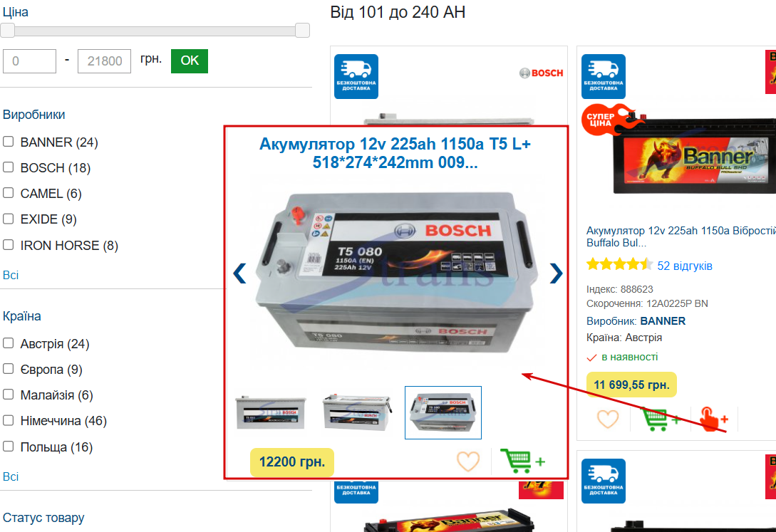Screen dimensions: 776x532
Task: Collapse the Статус товару filter section
Action: [43, 518]
